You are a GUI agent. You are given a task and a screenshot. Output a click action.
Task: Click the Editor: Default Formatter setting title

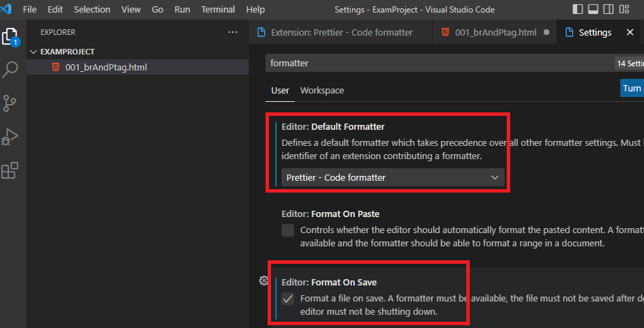tap(333, 126)
